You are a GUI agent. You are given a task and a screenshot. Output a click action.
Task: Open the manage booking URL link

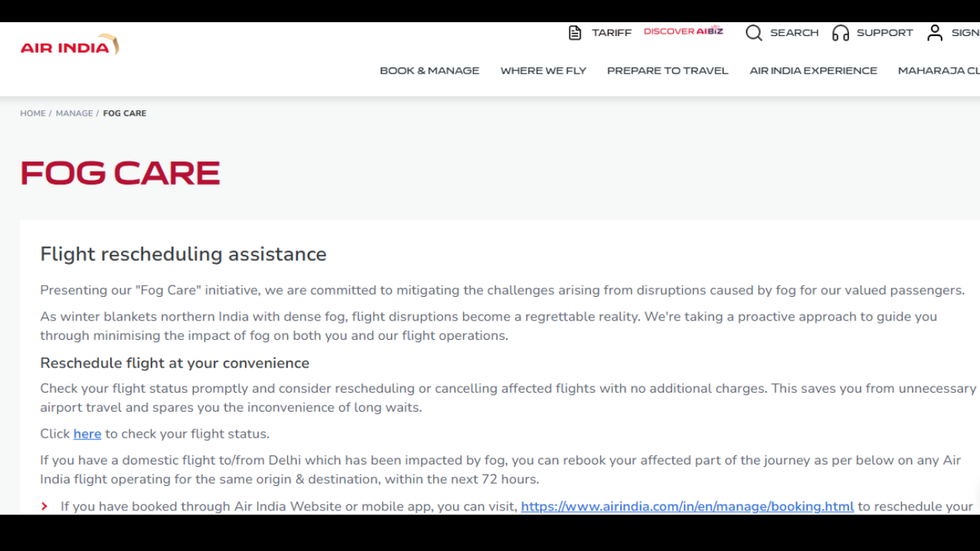pyautogui.click(x=687, y=507)
